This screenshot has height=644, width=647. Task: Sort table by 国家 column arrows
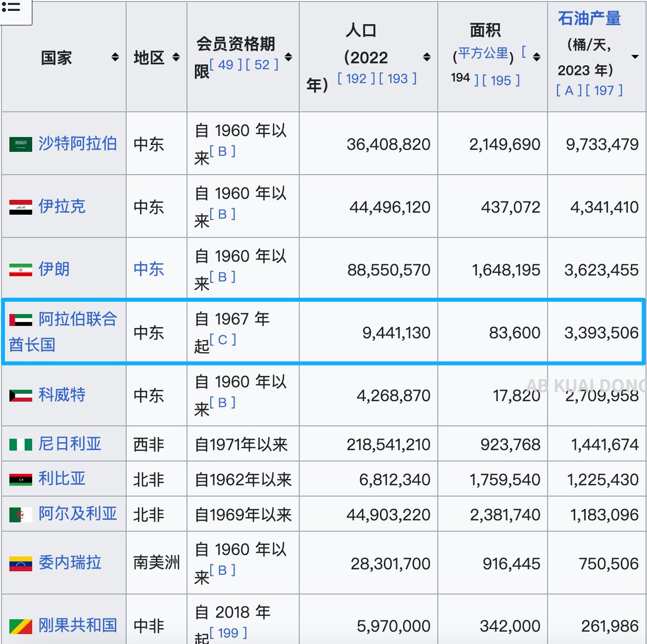115,57
